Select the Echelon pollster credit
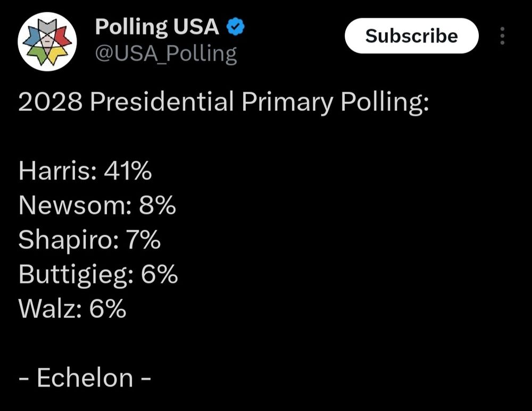Screen dimensions: 532x411 click(x=85, y=377)
